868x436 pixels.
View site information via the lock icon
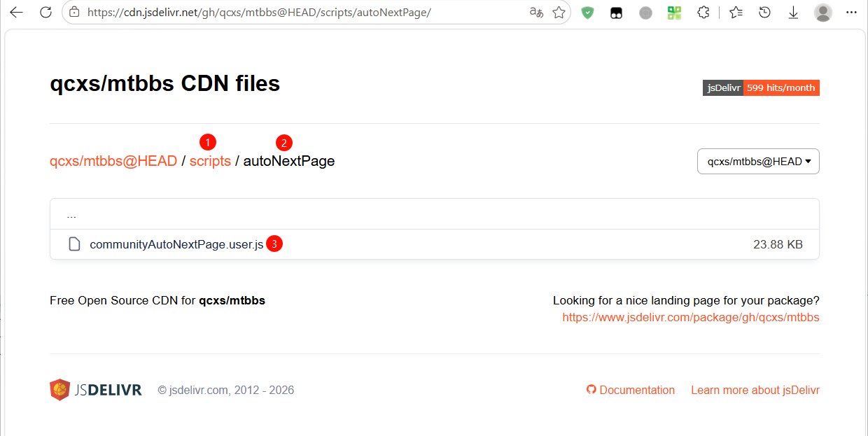75,13
